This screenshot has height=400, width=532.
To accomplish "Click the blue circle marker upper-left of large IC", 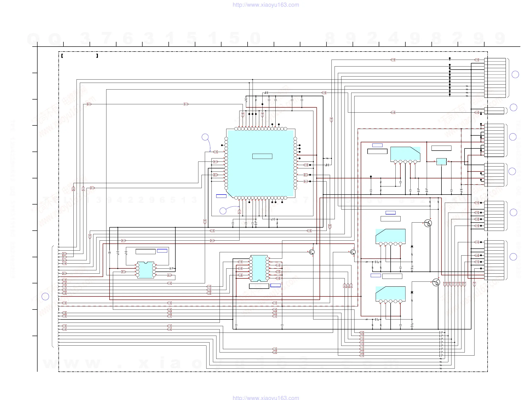I will click(205, 137).
